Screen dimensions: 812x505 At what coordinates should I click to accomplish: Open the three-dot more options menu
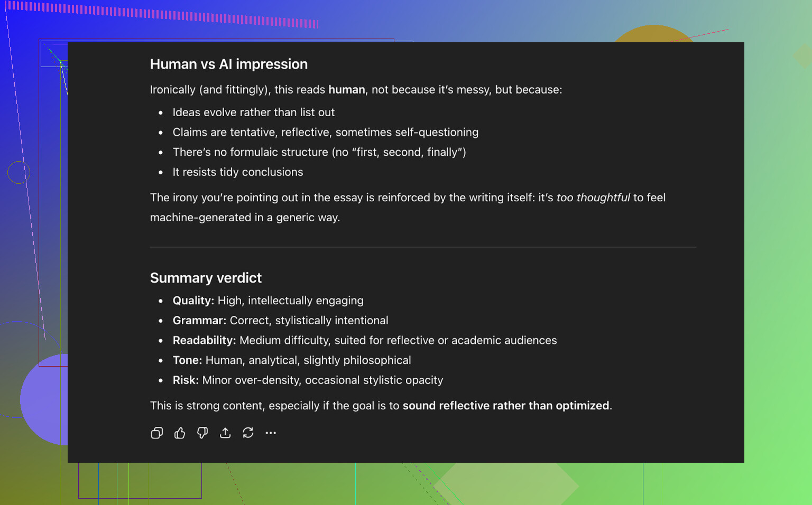[271, 433]
